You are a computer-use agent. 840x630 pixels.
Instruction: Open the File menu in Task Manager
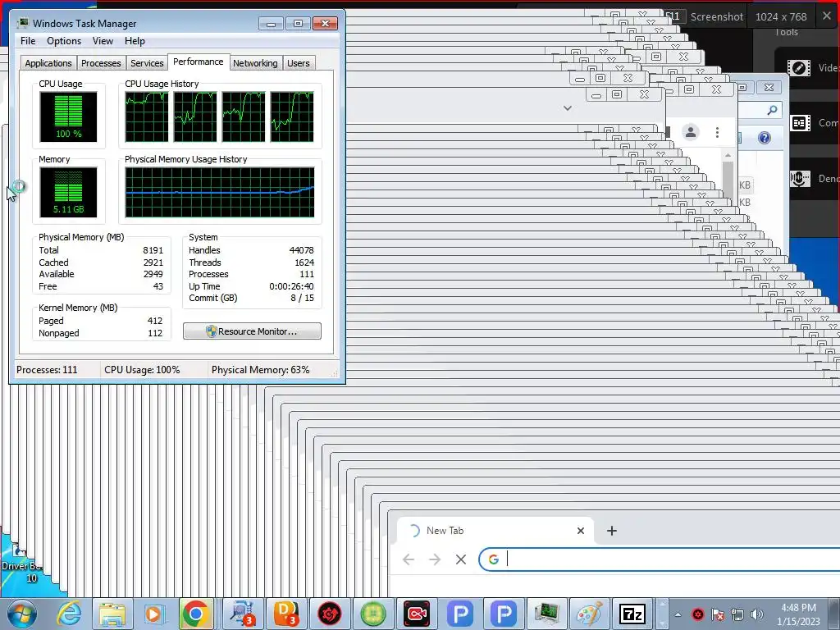28,41
